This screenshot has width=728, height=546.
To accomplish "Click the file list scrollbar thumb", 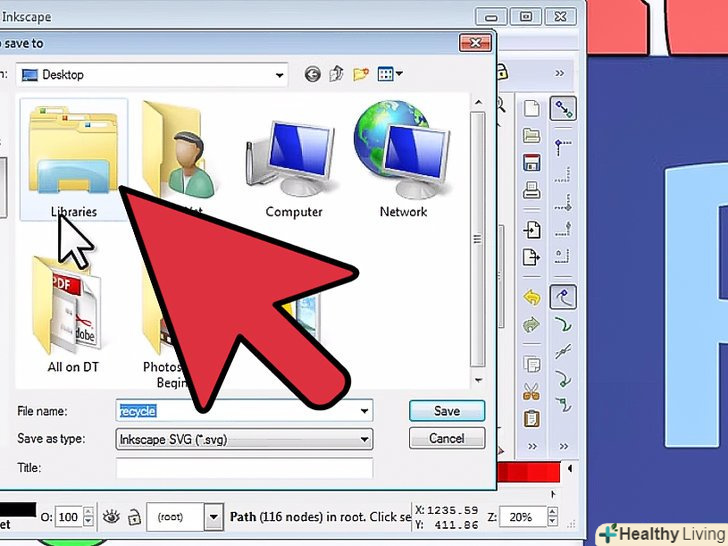I will click(477, 239).
